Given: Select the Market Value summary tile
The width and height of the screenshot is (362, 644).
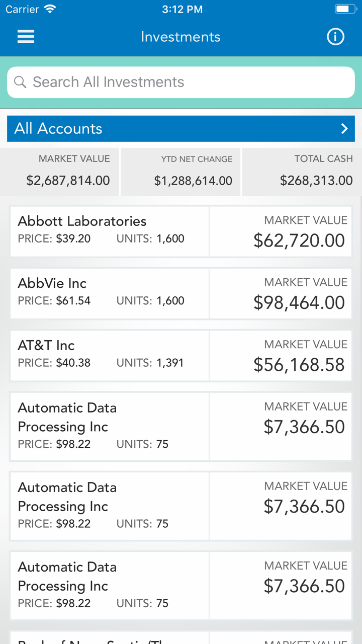Looking at the screenshot, I should [x=60, y=171].
